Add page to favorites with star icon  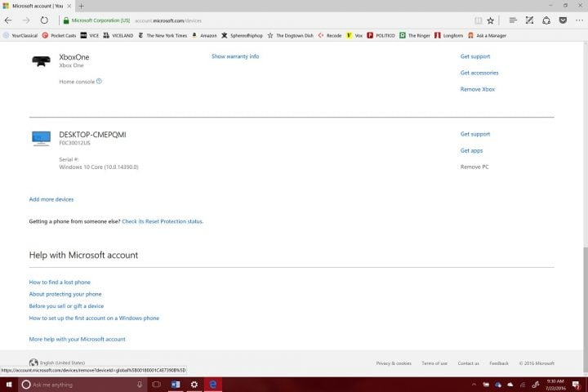pos(491,20)
